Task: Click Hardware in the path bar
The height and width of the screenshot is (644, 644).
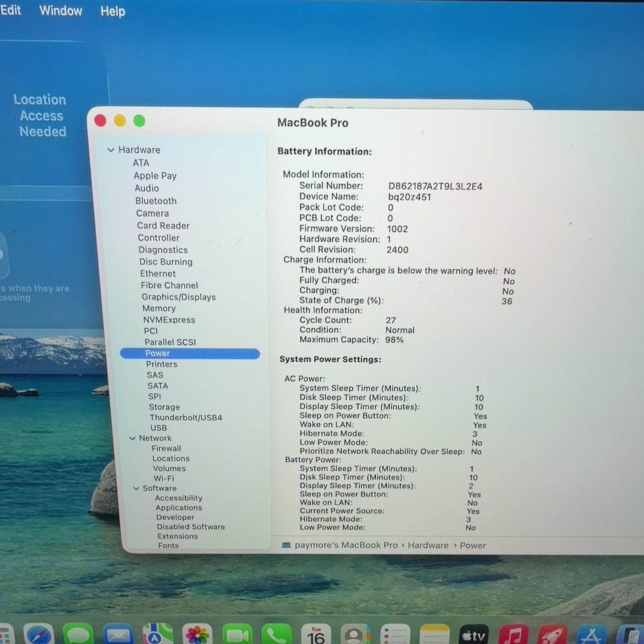Action: pos(428,545)
